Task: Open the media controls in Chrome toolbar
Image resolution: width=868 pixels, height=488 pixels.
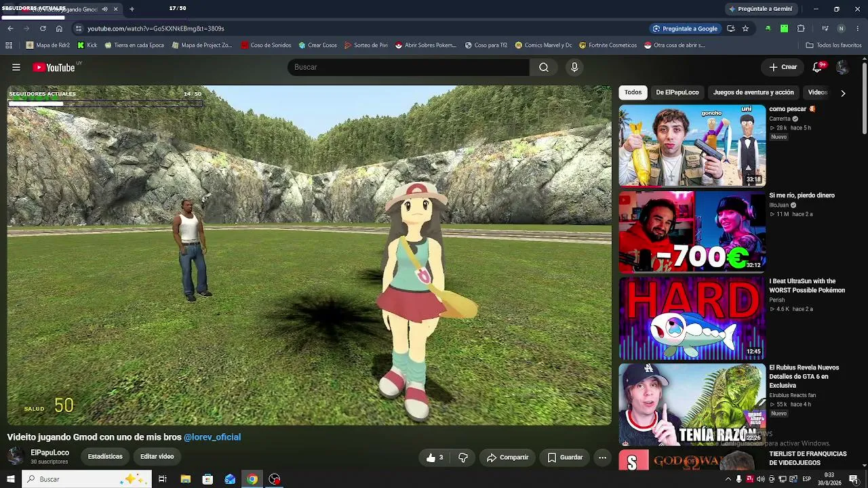Action: (x=825, y=28)
